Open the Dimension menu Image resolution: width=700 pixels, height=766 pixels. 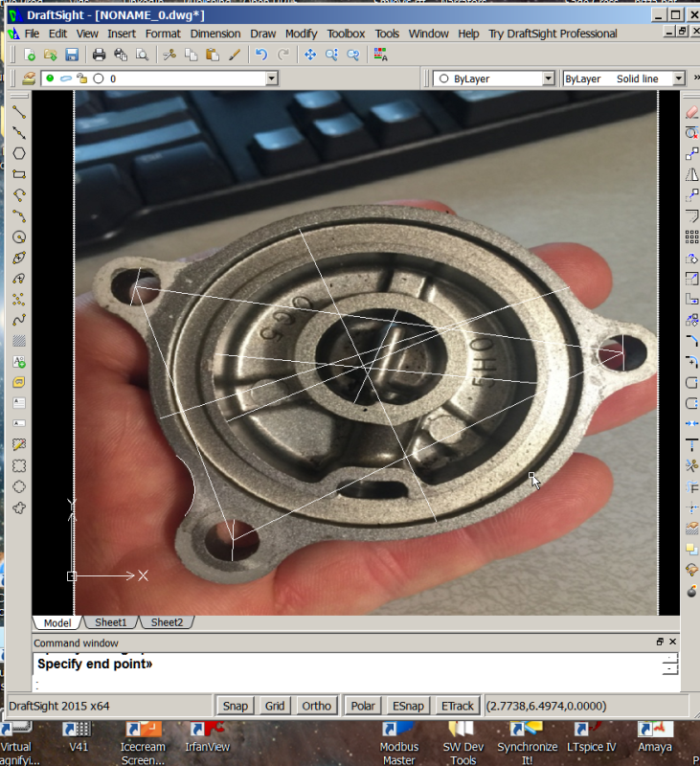point(215,34)
